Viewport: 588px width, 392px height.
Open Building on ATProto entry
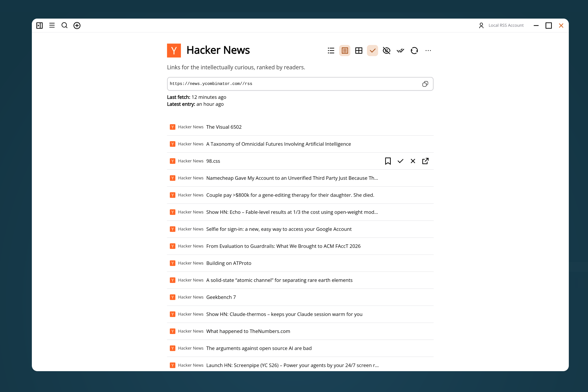300,263
